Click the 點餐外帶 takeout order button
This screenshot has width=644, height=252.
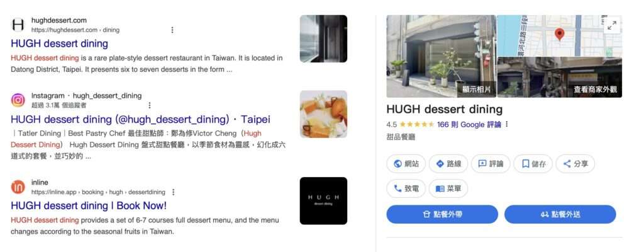442,215
